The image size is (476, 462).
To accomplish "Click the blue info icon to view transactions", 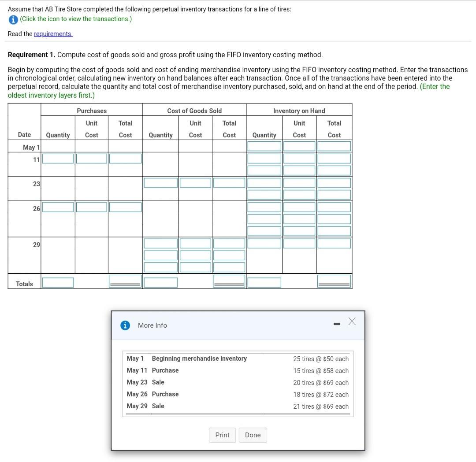I will click(x=13, y=19).
